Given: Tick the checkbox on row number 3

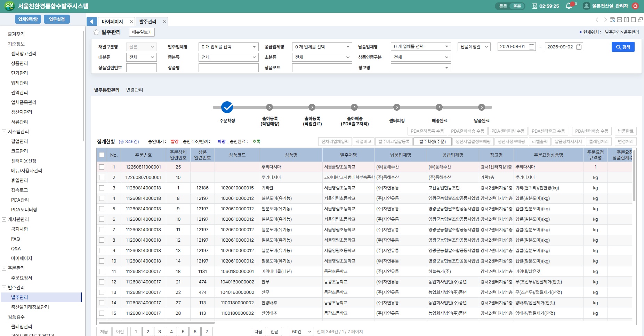Looking at the screenshot, I should coord(102,188).
